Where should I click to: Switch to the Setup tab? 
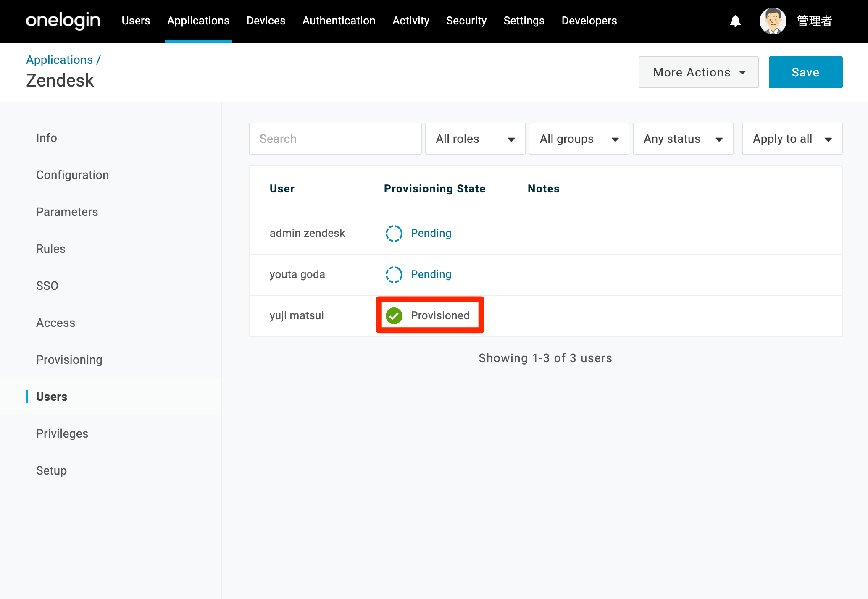pyautogui.click(x=51, y=470)
